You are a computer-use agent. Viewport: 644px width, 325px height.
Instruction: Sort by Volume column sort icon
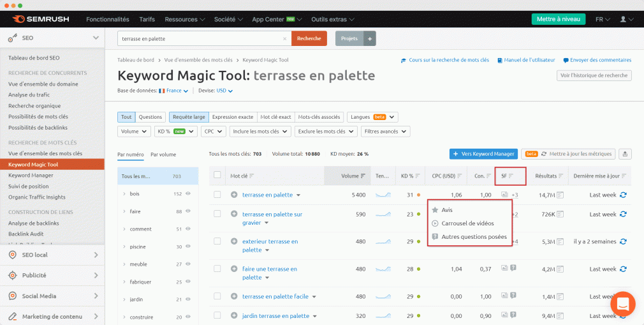363,176
